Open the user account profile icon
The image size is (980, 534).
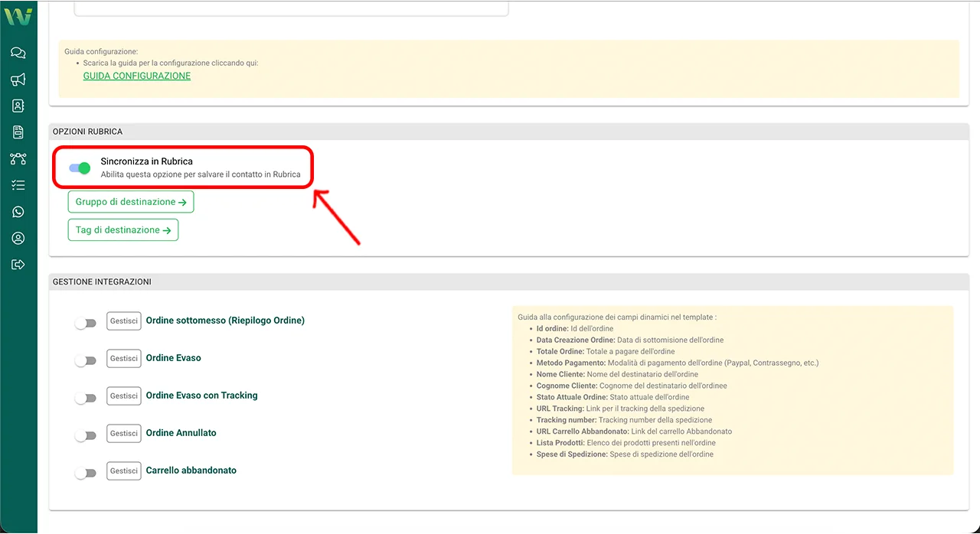(18, 239)
